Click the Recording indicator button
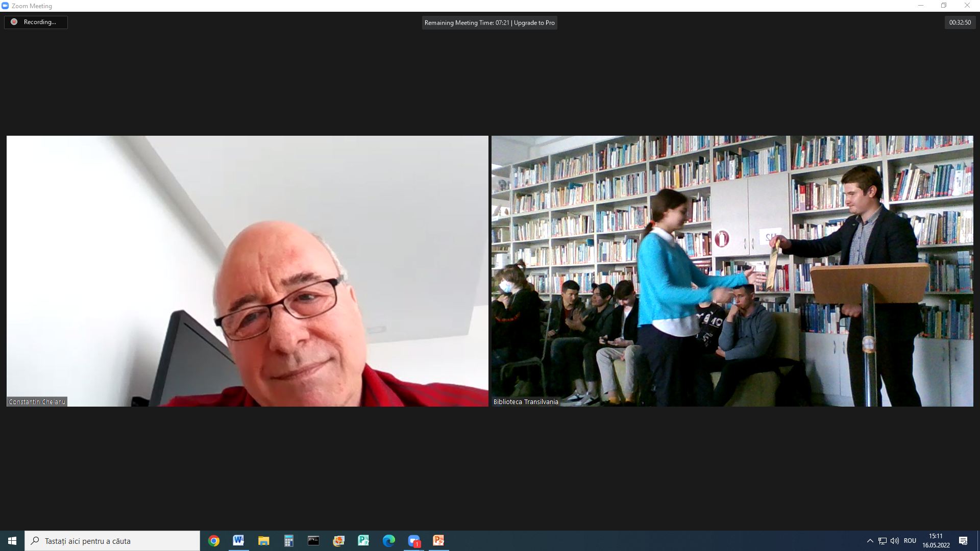 36,22
